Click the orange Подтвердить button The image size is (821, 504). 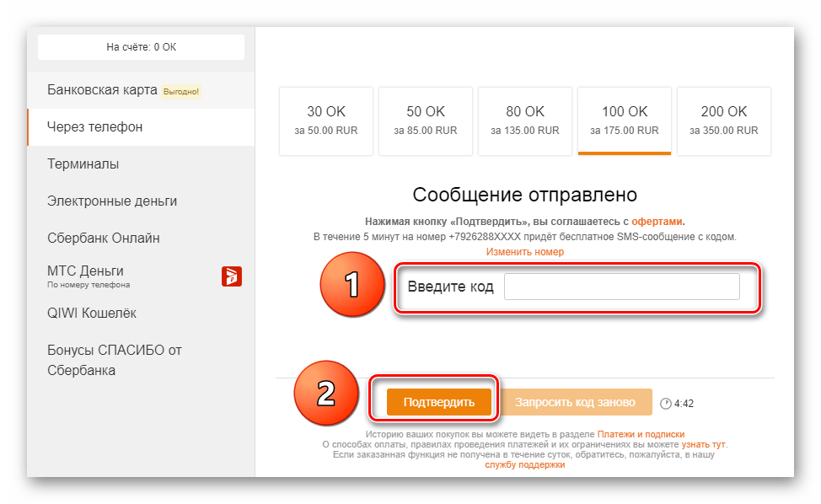[x=439, y=402]
